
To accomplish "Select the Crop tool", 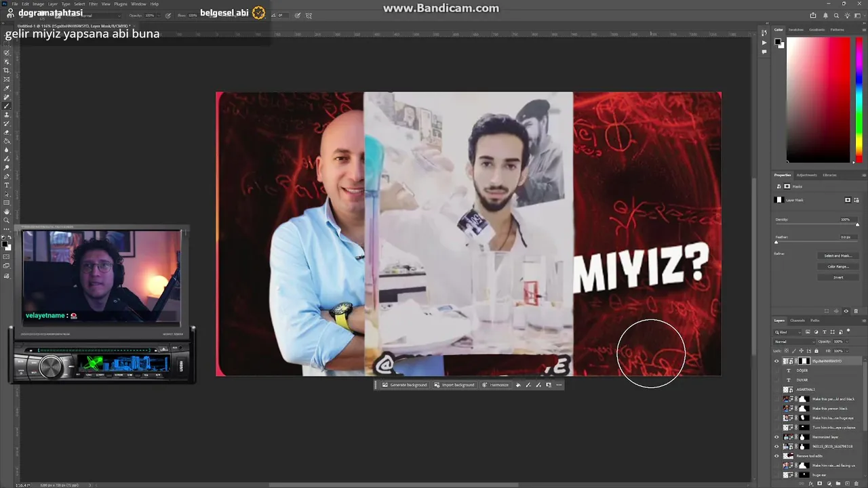I will coord(7,70).
